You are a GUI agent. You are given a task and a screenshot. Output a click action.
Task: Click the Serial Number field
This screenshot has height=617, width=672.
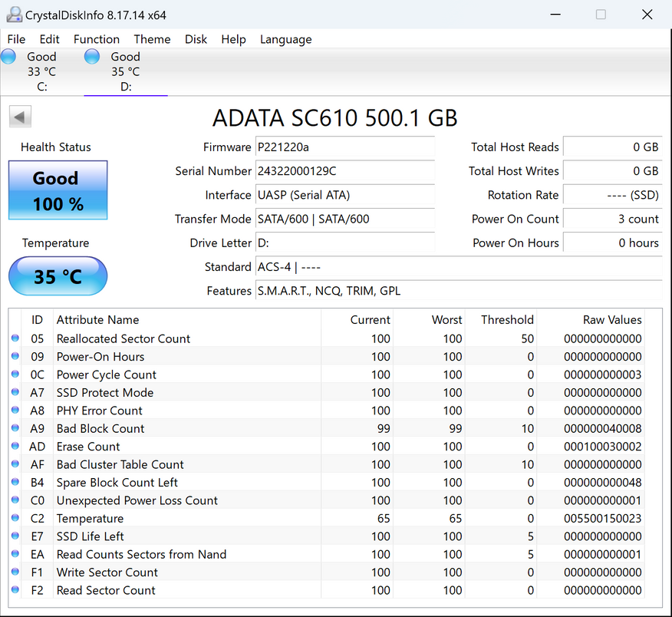tap(344, 171)
